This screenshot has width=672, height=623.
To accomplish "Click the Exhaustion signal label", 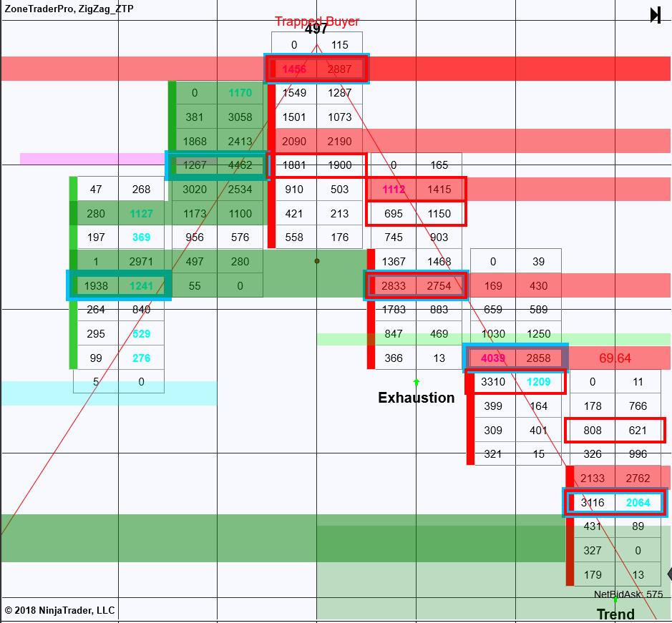I will click(x=416, y=398).
